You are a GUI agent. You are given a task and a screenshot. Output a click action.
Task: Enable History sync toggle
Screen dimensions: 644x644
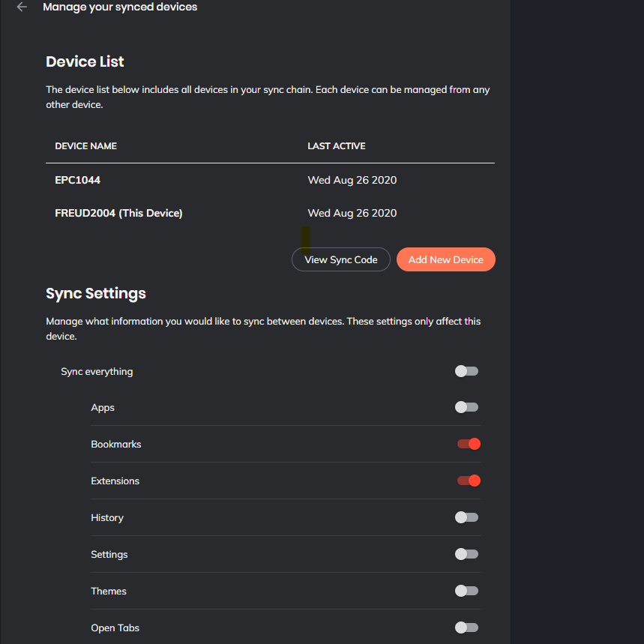(x=466, y=517)
